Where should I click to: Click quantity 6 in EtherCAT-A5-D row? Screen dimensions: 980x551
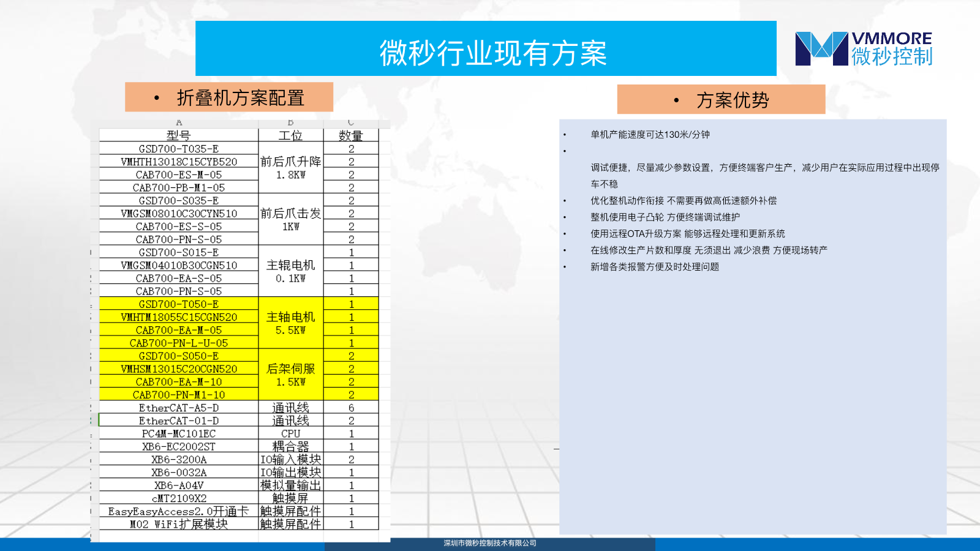351,408
